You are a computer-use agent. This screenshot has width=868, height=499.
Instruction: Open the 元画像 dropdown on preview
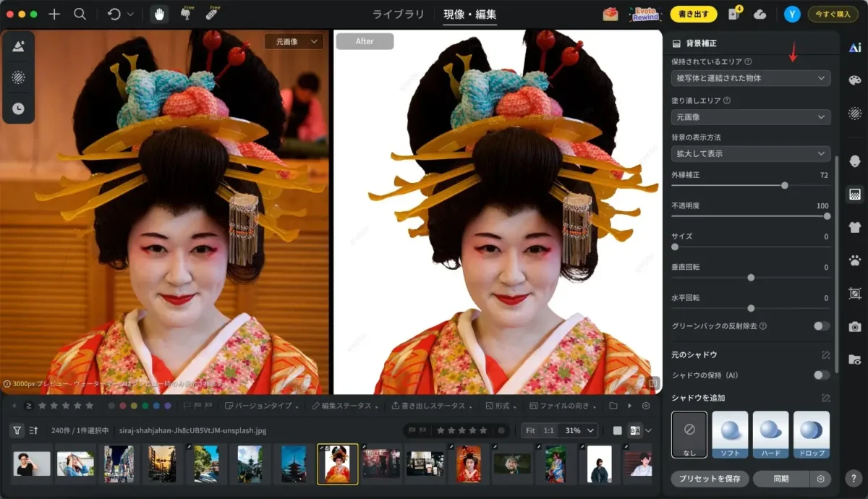[293, 42]
